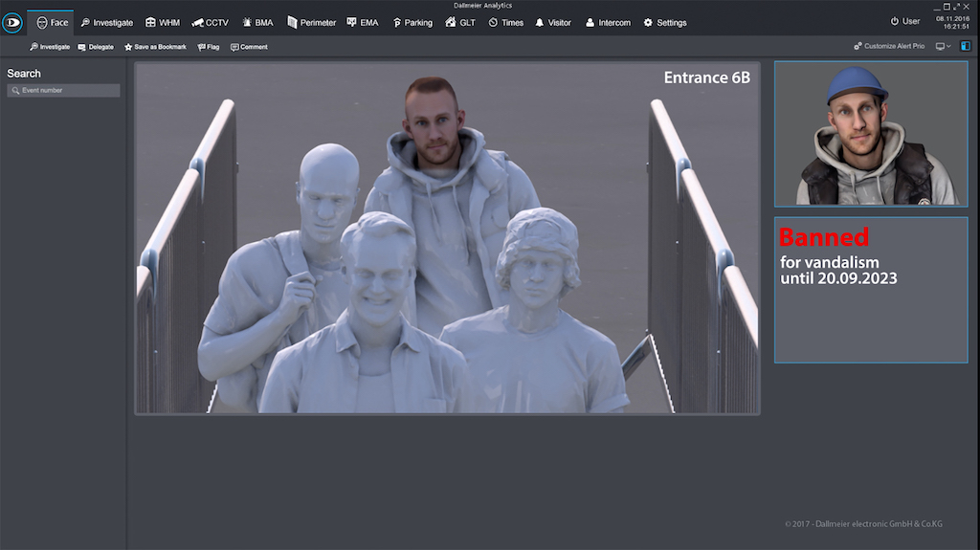Switch to the Face tab
The height and width of the screenshot is (550, 980).
point(52,22)
